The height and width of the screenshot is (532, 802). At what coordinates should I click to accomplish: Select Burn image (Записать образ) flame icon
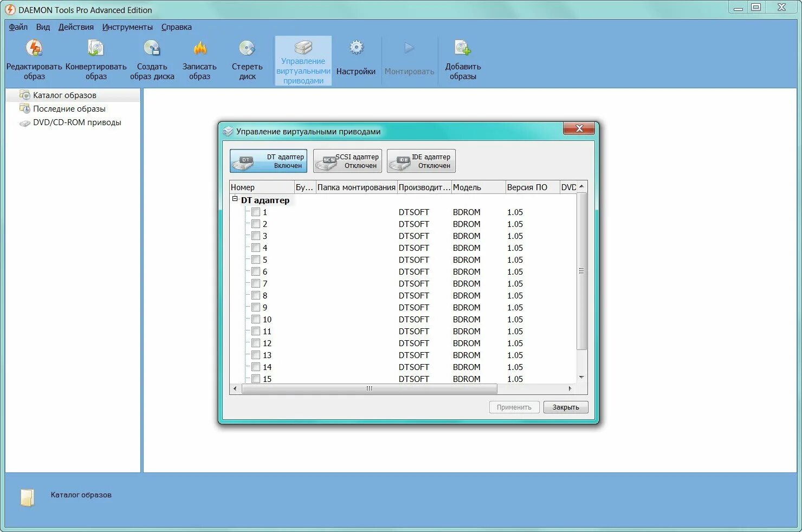200,48
